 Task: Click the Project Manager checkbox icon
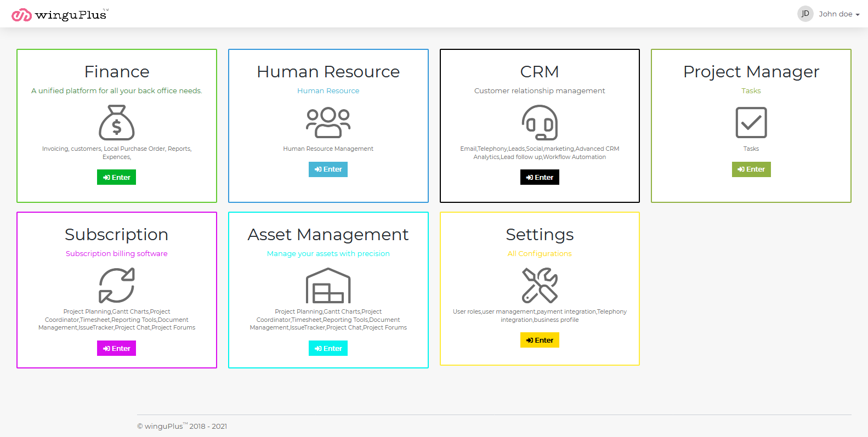click(x=751, y=122)
